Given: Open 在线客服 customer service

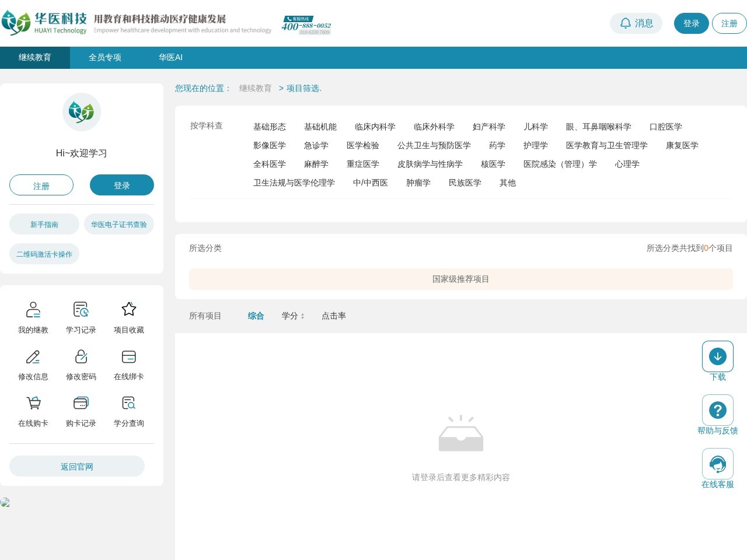Looking at the screenshot, I should tap(718, 463).
